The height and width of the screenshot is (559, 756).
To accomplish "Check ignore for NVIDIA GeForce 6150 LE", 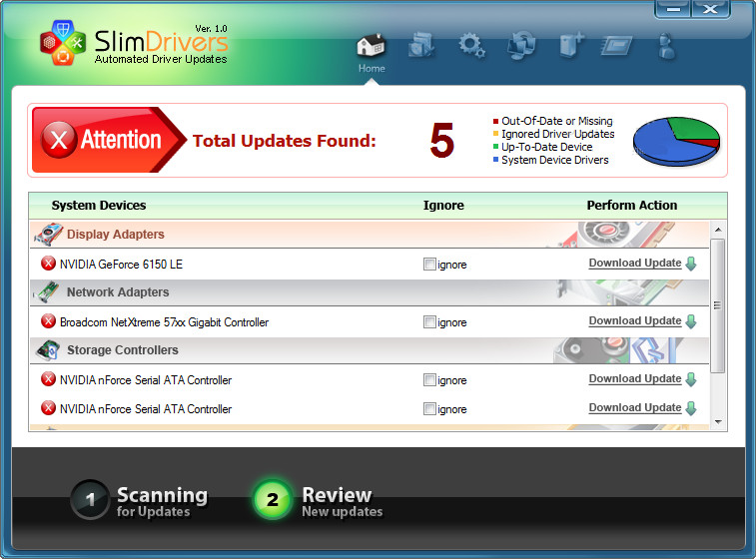I will point(429,265).
